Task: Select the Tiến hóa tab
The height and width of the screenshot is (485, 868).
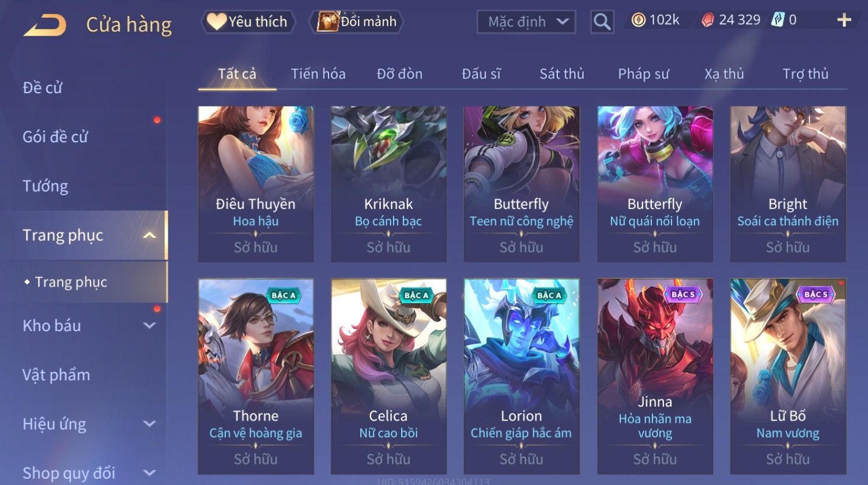Action: [318, 74]
